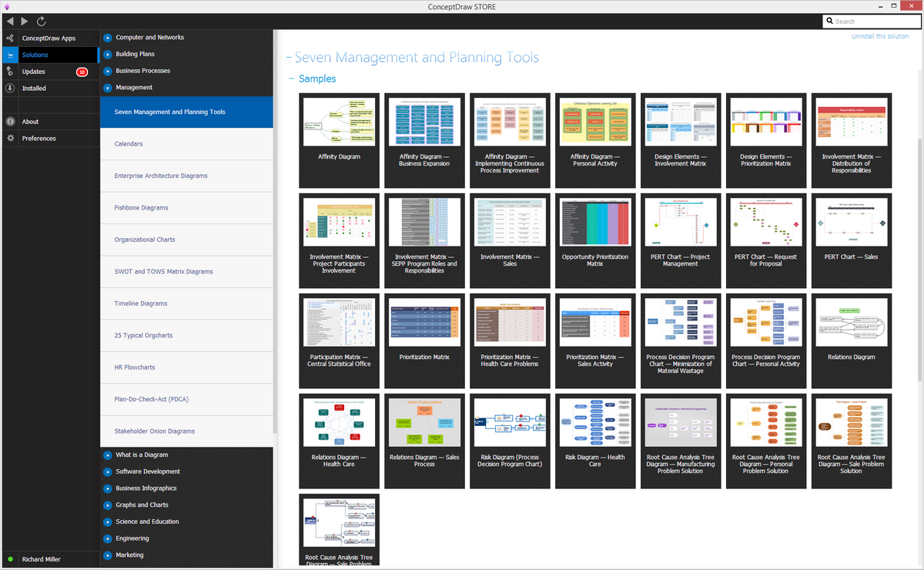Click in the Search input field
924x570 pixels.
tap(870, 22)
